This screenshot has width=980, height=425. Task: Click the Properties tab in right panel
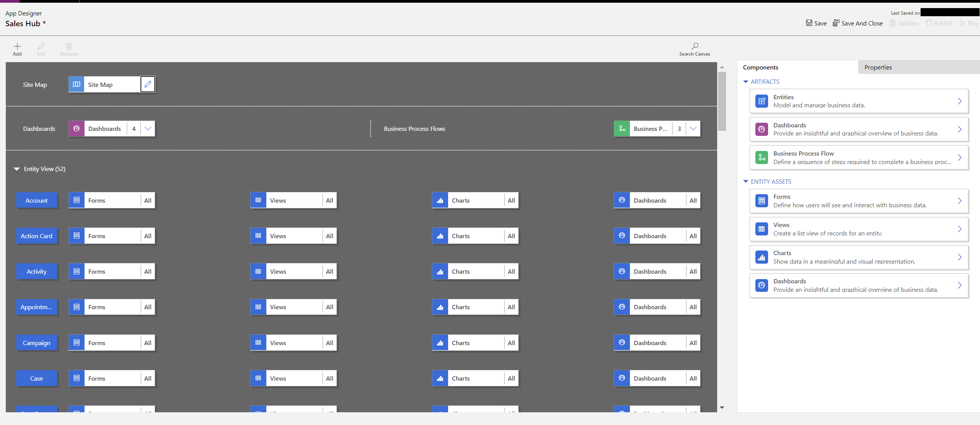pyautogui.click(x=878, y=67)
